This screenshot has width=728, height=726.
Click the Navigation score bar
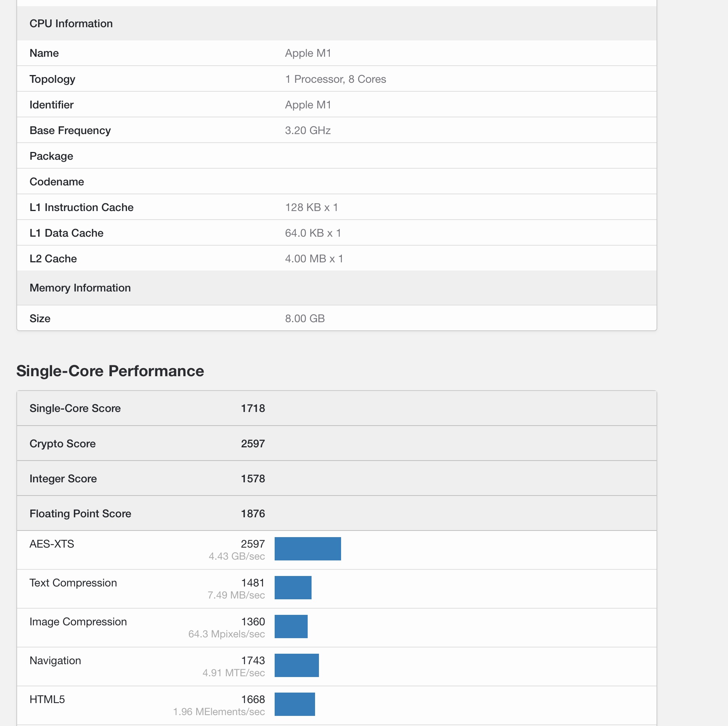coord(297,665)
